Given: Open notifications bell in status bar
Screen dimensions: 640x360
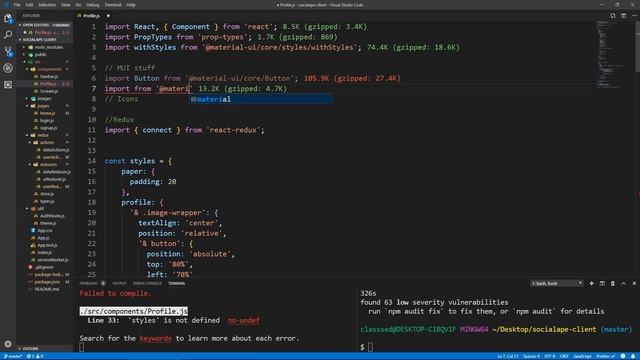Looking at the screenshot, I should (633, 356).
